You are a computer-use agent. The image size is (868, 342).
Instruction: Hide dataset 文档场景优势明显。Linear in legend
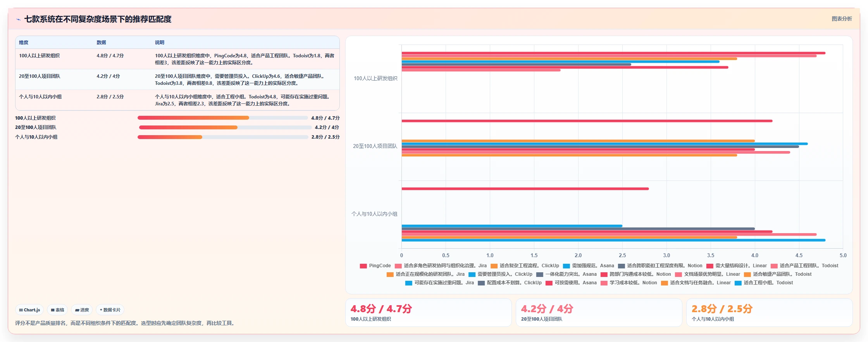707,274
